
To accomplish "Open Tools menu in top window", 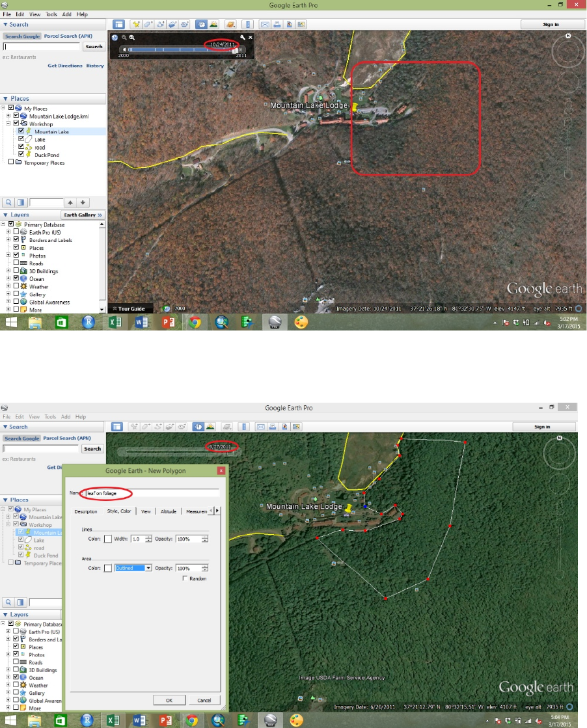I will pyautogui.click(x=51, y=14).
